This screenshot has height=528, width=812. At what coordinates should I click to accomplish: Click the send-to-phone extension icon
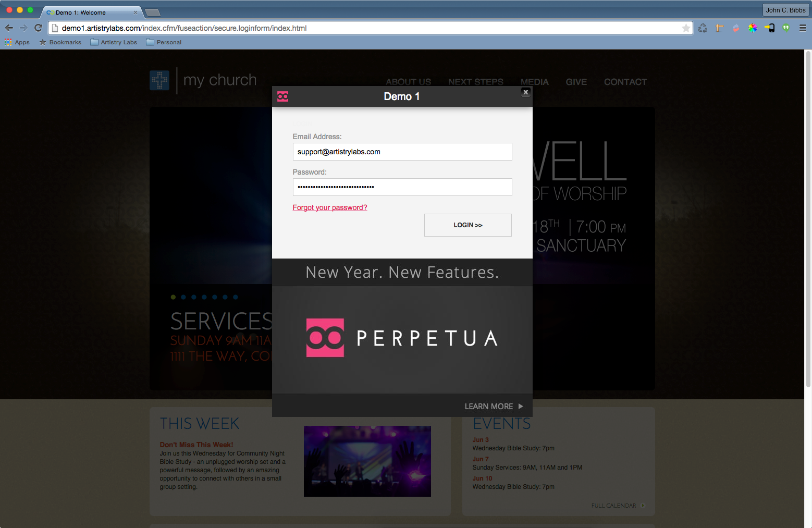point(769,28)
